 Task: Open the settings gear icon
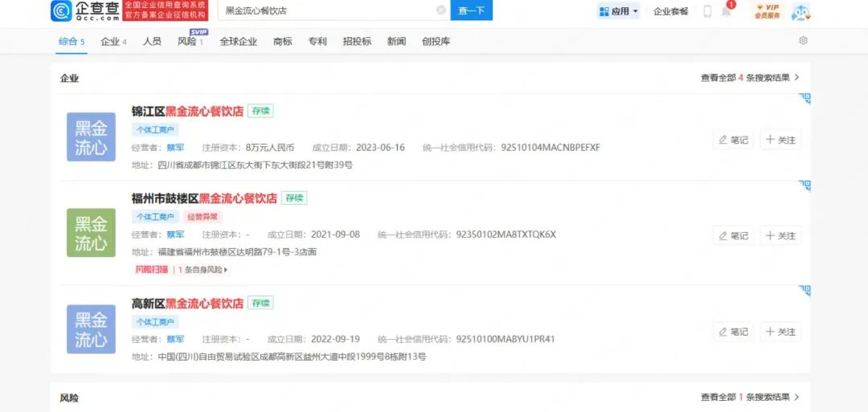coord(803,40)
